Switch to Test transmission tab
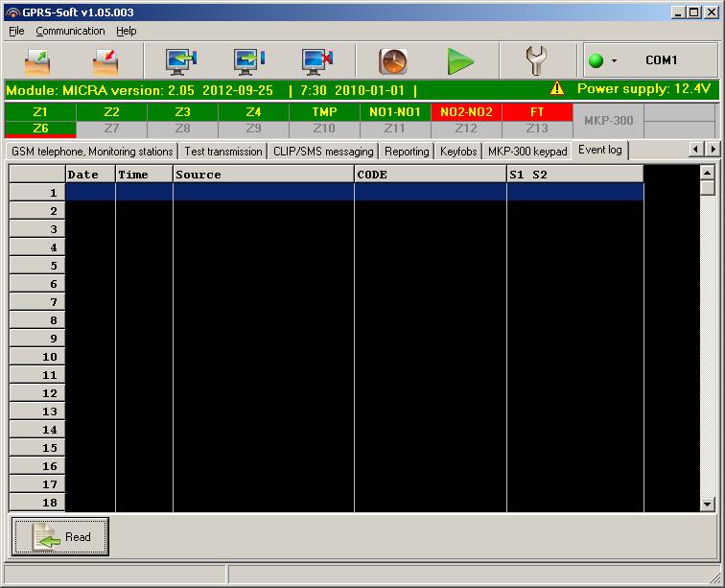 point(223,152)
